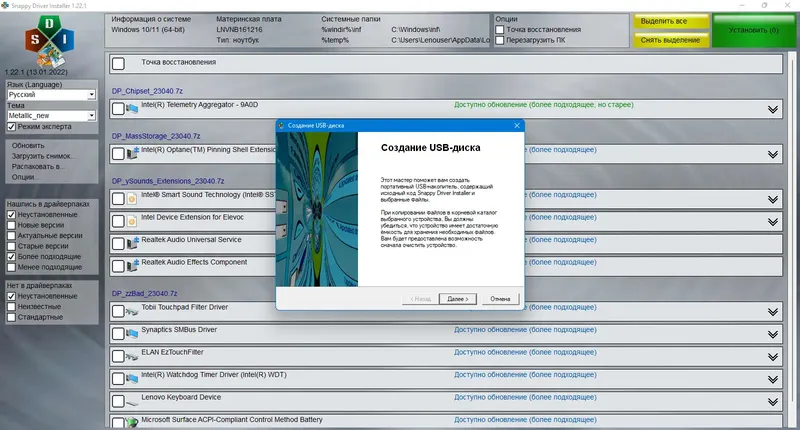Click Распаковать в... in the side menu

point(37,166)
